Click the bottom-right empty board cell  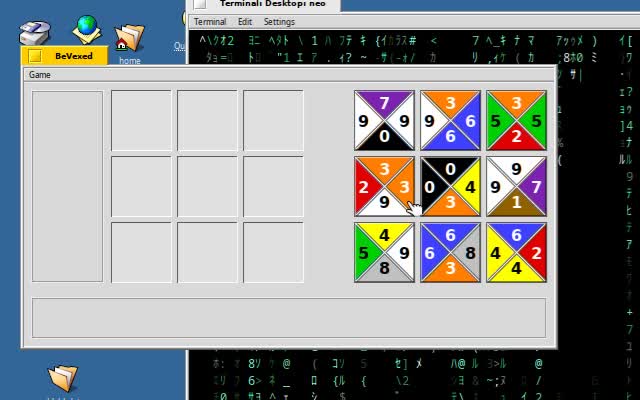273,252
